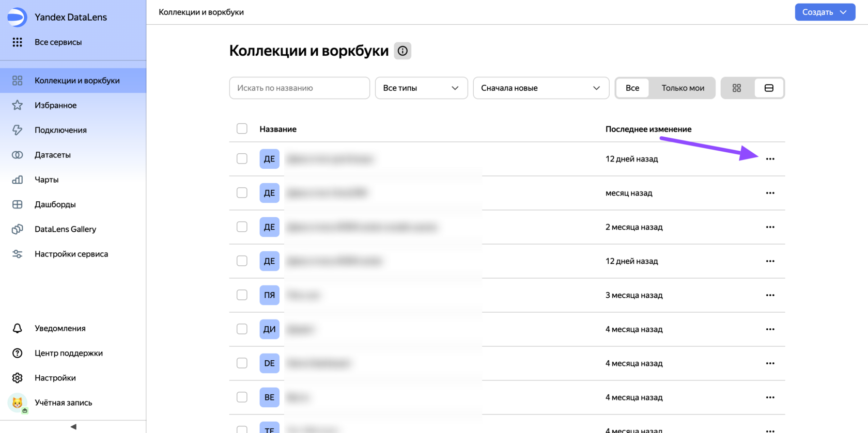The width and height of the screenshot is (868, 433).
Task: Switch to grid view layout icon
Action: 737,88
